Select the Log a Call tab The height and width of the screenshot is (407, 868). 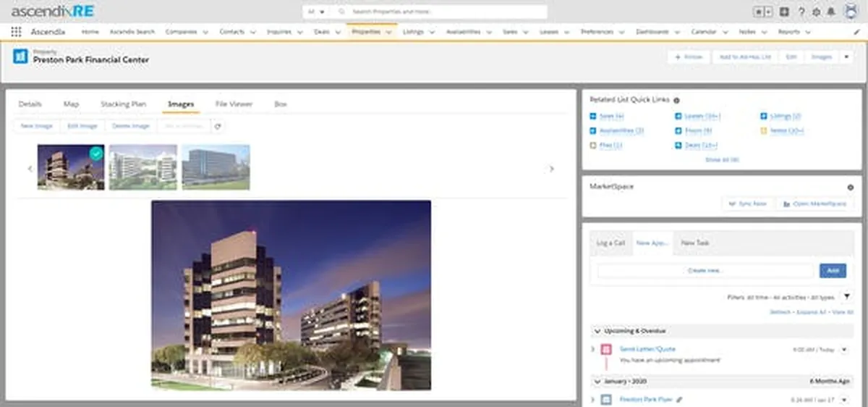point(610,243)
